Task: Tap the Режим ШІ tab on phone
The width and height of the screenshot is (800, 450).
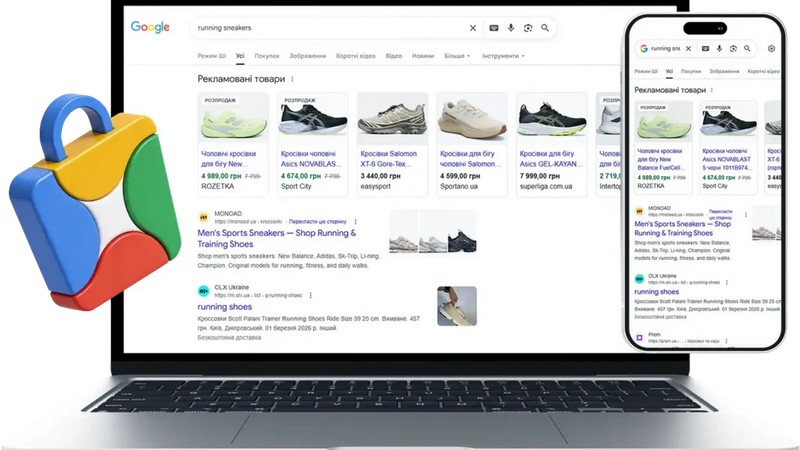Action: click(x=645, y=71)
